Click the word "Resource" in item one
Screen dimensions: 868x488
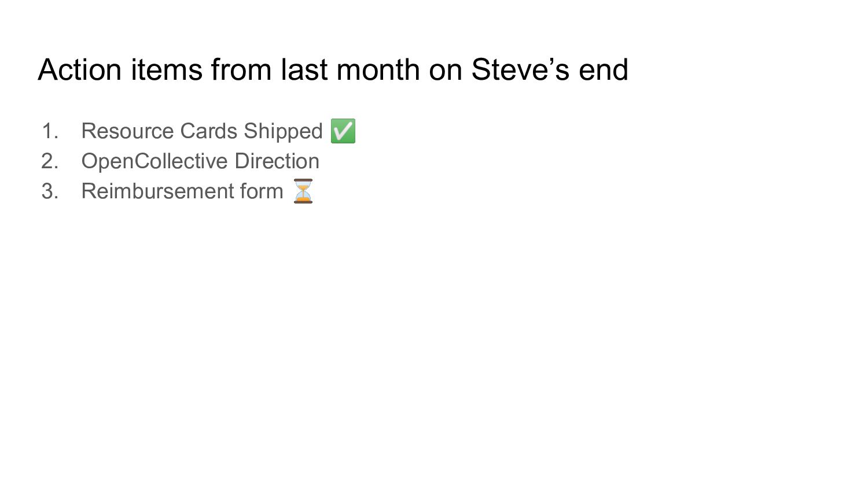tap(127, 131)
